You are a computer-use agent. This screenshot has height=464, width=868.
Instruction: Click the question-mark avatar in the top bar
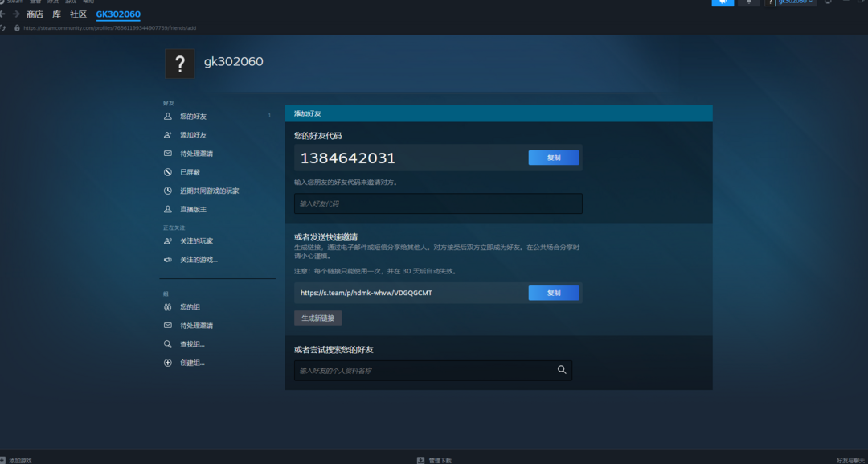click(x=770, y=2)
